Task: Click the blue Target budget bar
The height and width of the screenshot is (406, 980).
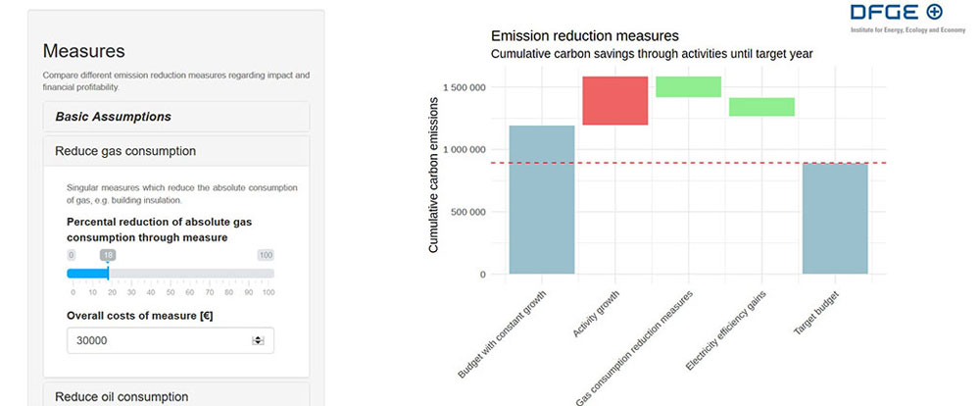Action: pyautogui.click(x=834, y=218)
